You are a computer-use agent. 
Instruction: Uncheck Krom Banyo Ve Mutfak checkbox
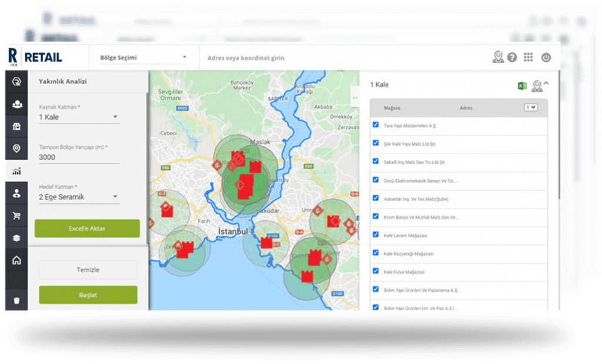click(x=376, y=216)
